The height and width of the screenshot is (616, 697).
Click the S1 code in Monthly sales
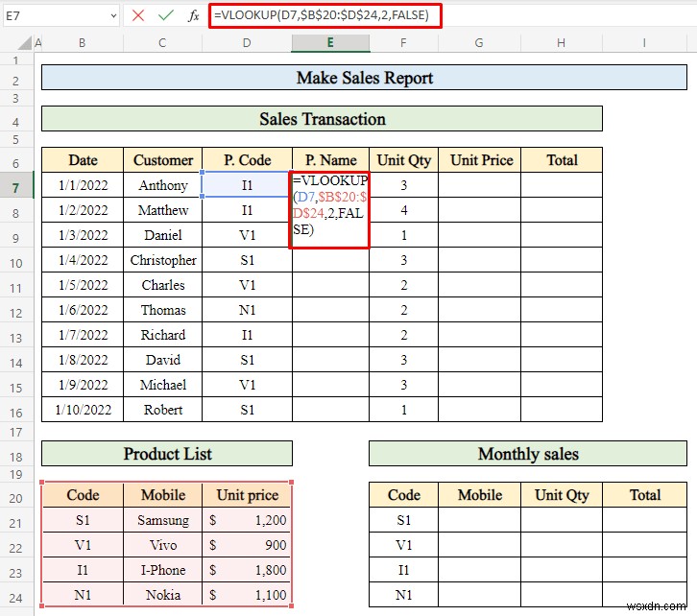click(403, 520)
